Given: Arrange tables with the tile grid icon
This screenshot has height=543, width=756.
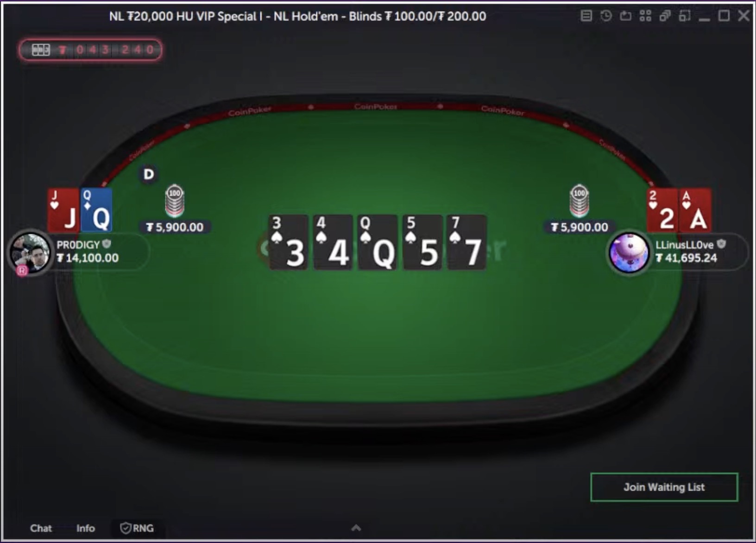Looking at the screenshot, I should [645, 16].
